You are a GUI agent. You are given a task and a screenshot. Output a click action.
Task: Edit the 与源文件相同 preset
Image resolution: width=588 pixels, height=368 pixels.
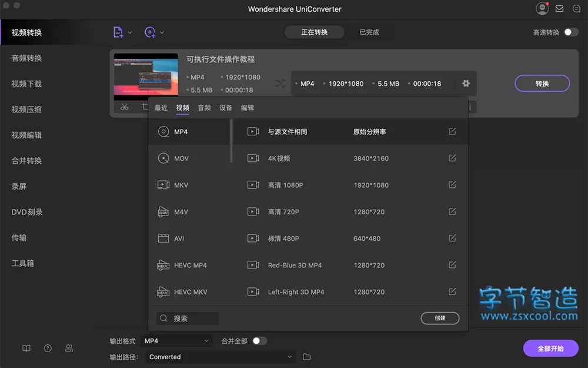452,131
